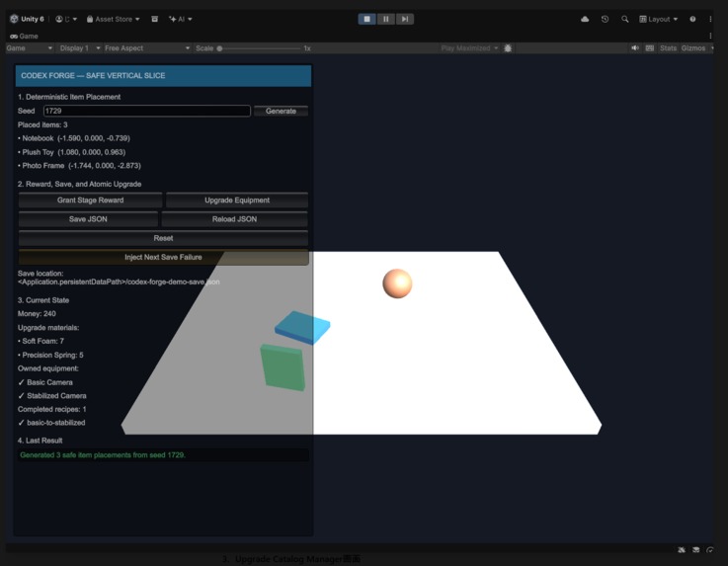Screen dimensions: 728x566
Task: Click the Money: 240 text
Action: (x=37, y=314)
